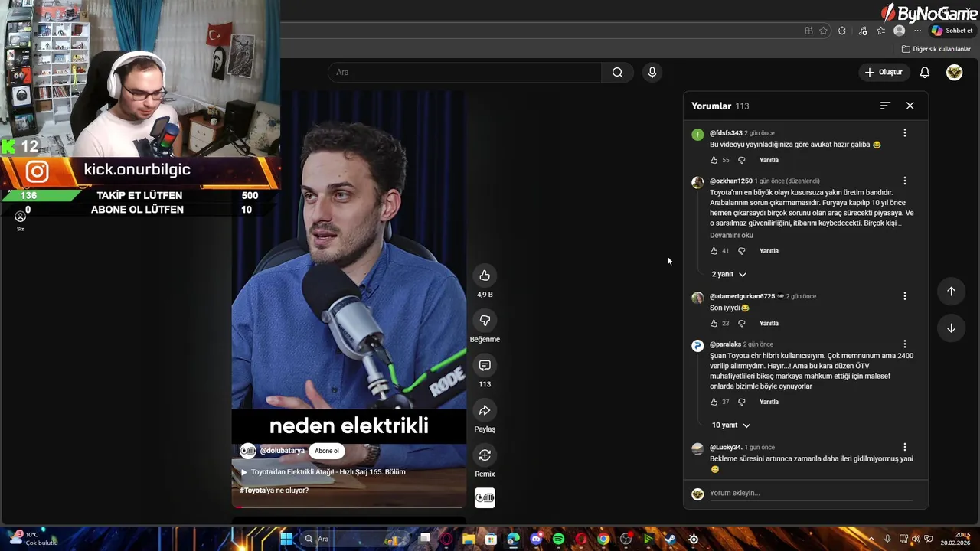Click the #Toyota hashtag
This screenshot has height=551, width=980.
[253, 491]
